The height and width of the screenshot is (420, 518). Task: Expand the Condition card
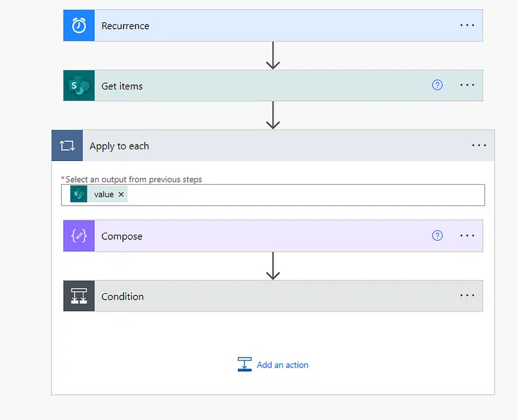click(273, 296)
